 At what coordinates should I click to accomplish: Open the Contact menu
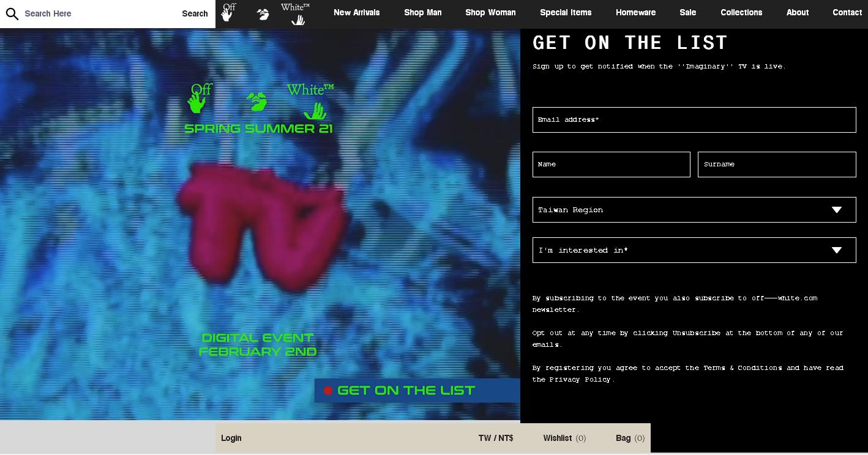tap(847, 12)
